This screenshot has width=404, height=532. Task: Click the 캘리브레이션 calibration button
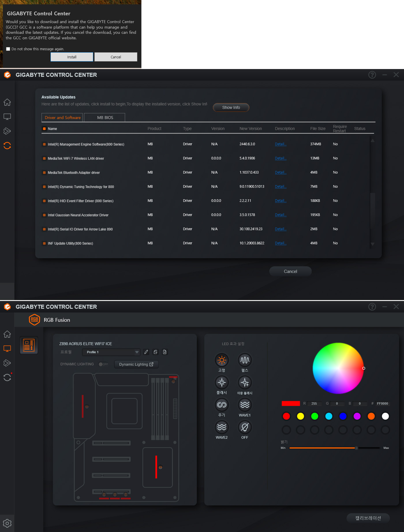point(368,518)
